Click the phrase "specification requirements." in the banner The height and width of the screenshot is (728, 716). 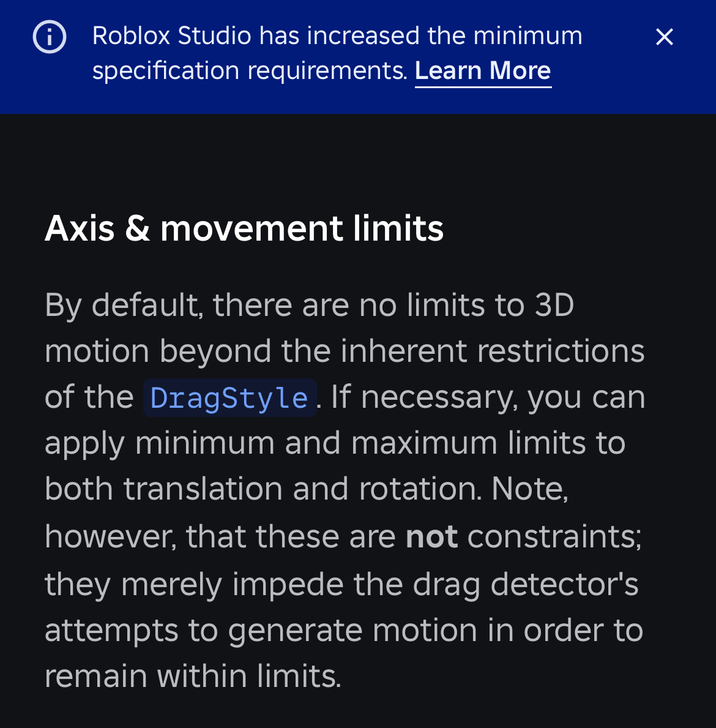click(x=250, y=71)
